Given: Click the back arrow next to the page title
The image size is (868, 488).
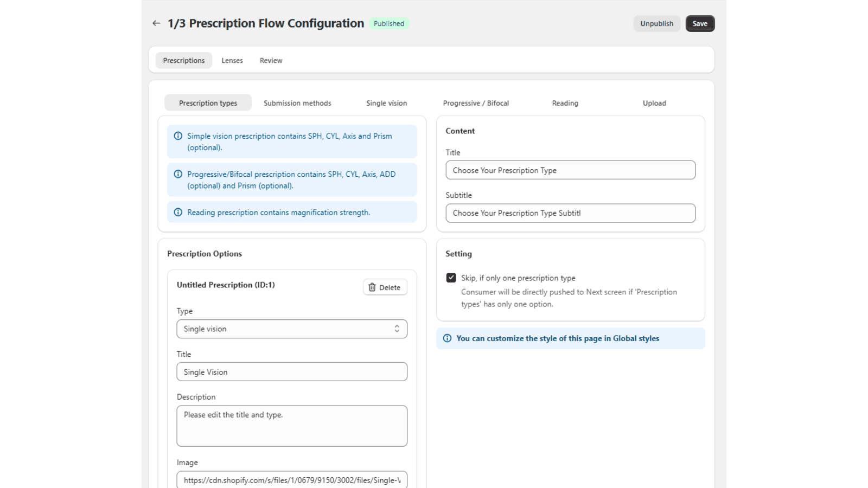Looking at the screenshot, I should (156, 23).
